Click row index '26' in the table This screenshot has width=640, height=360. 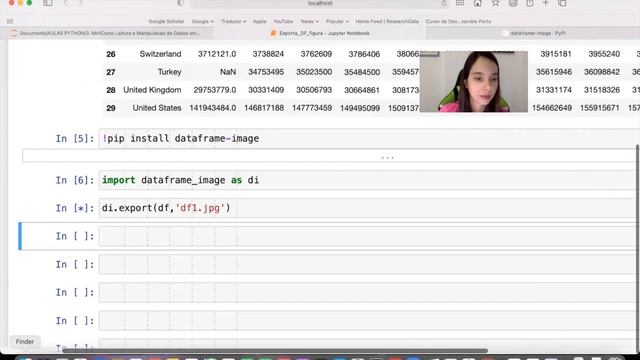111,54
